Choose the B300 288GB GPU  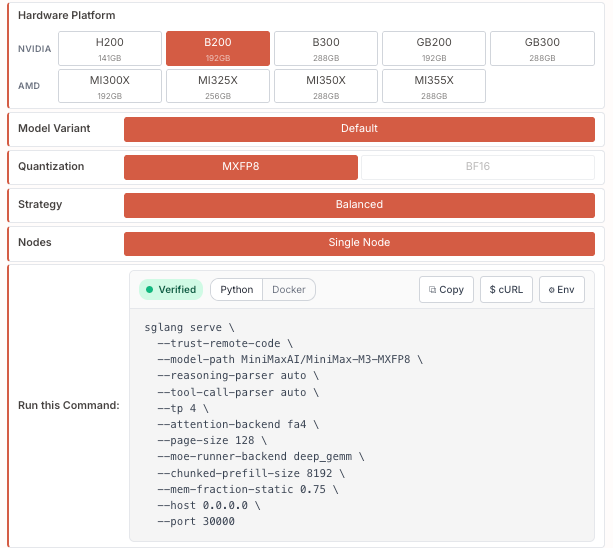click(326, 48)
